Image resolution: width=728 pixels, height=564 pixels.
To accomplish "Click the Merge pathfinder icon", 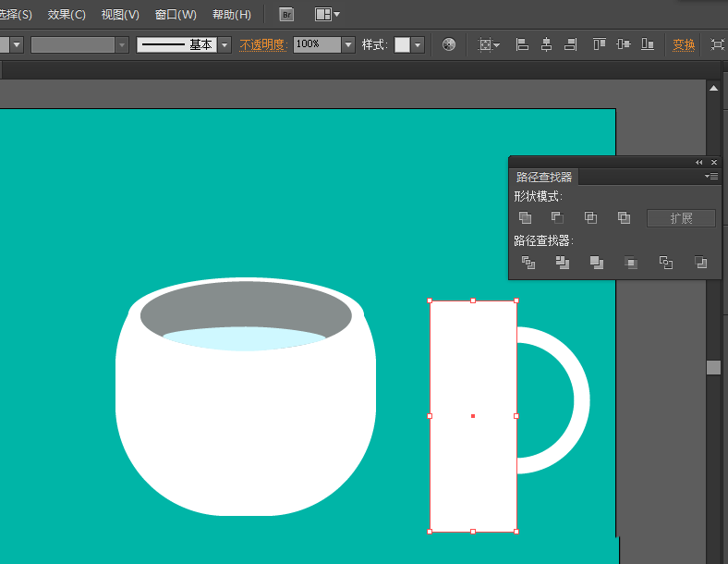I will coord(597,263).
